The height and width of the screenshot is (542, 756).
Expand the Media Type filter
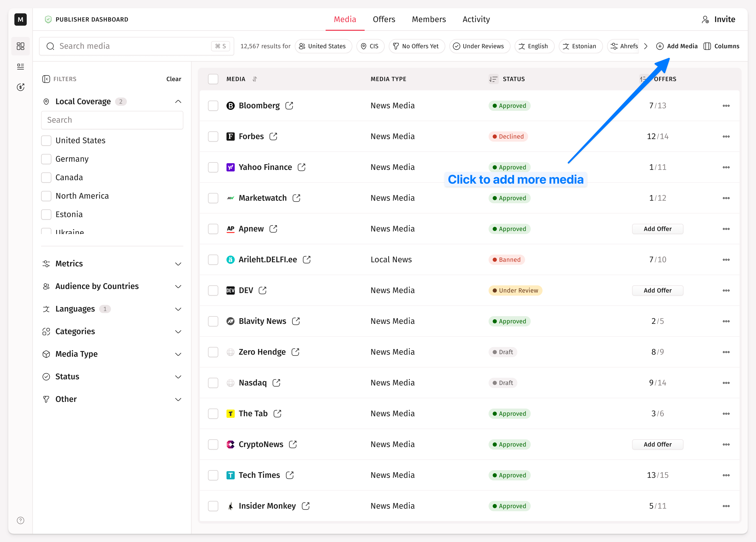[x=178, y=354]
